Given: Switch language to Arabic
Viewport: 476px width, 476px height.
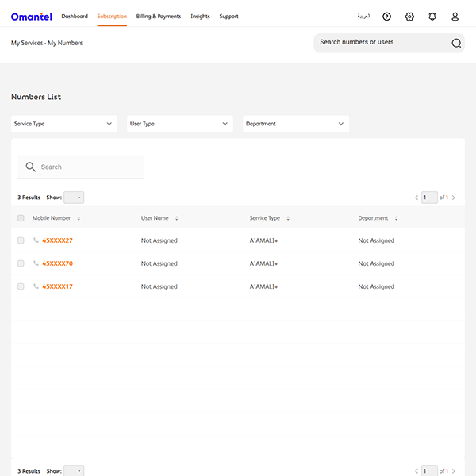Looking at the screenshot, I should 364,17.
